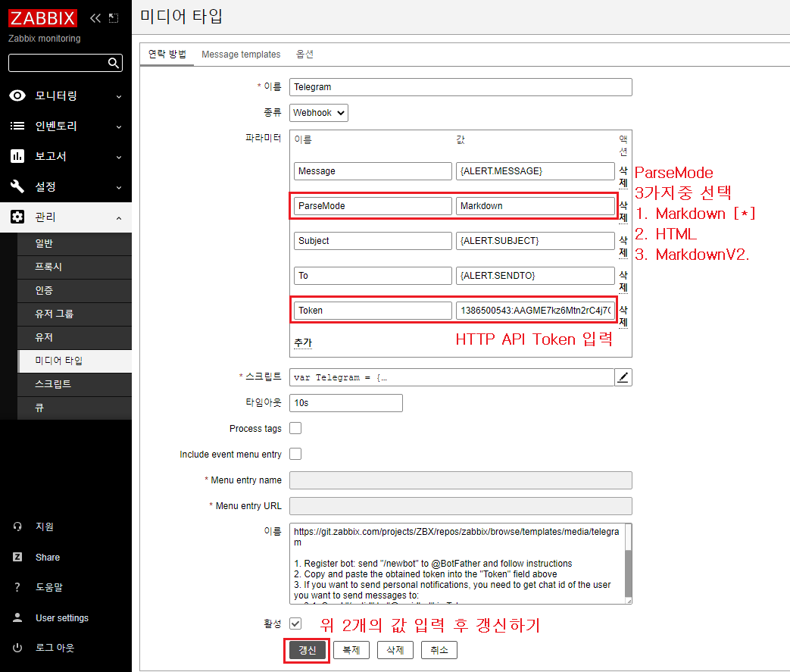Click the power icon for 로그 아웃
790x672 pixels.
[x=17, y=648]
